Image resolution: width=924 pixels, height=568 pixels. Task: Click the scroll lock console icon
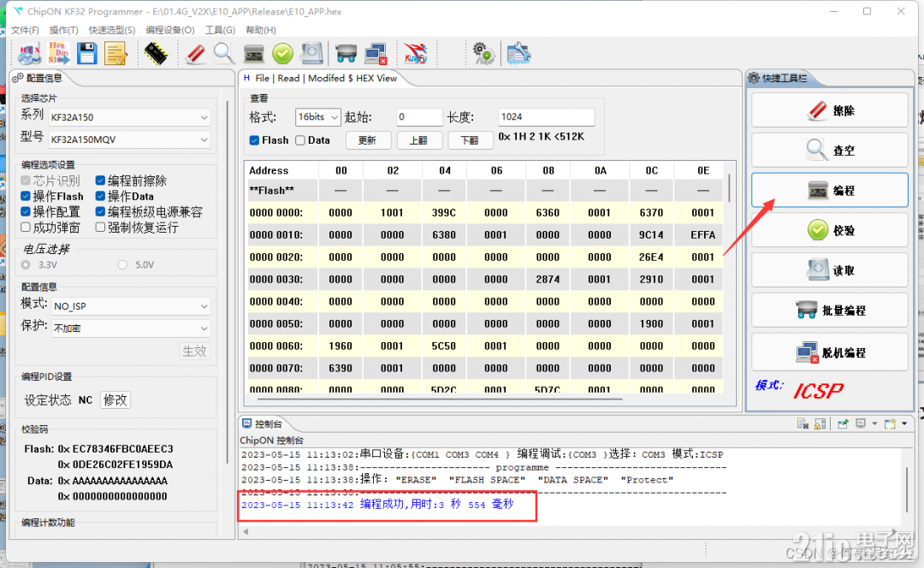[820, 423]
